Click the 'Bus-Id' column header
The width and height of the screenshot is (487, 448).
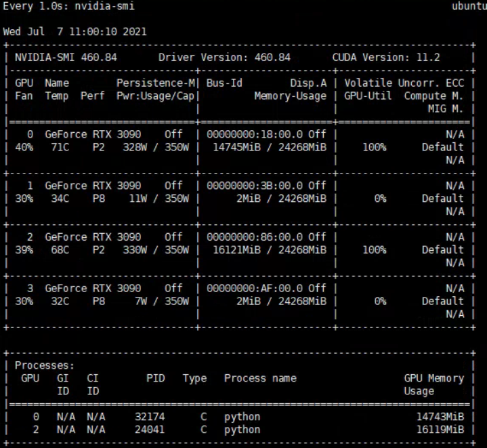pos(224,83)
